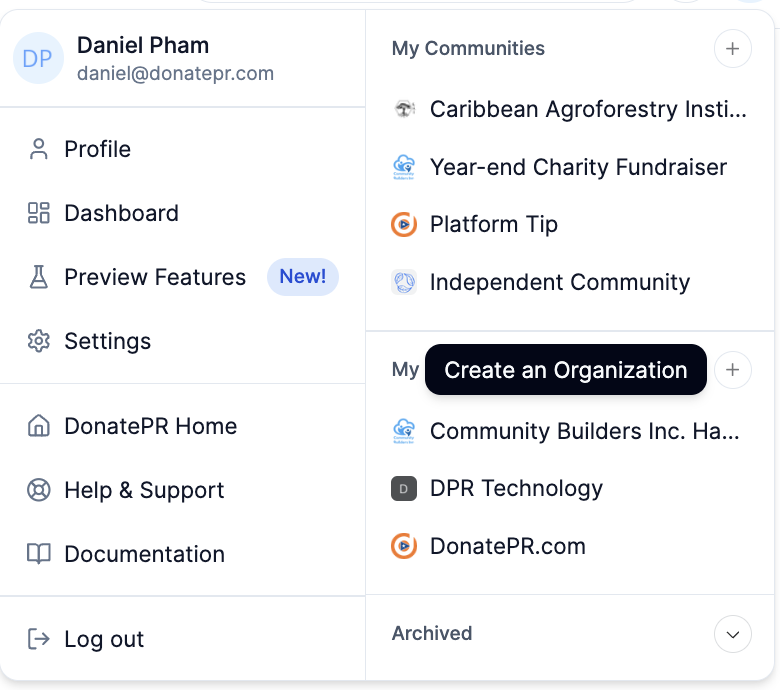Open Caribbean Agroforestry Institute community

point(588,110)
